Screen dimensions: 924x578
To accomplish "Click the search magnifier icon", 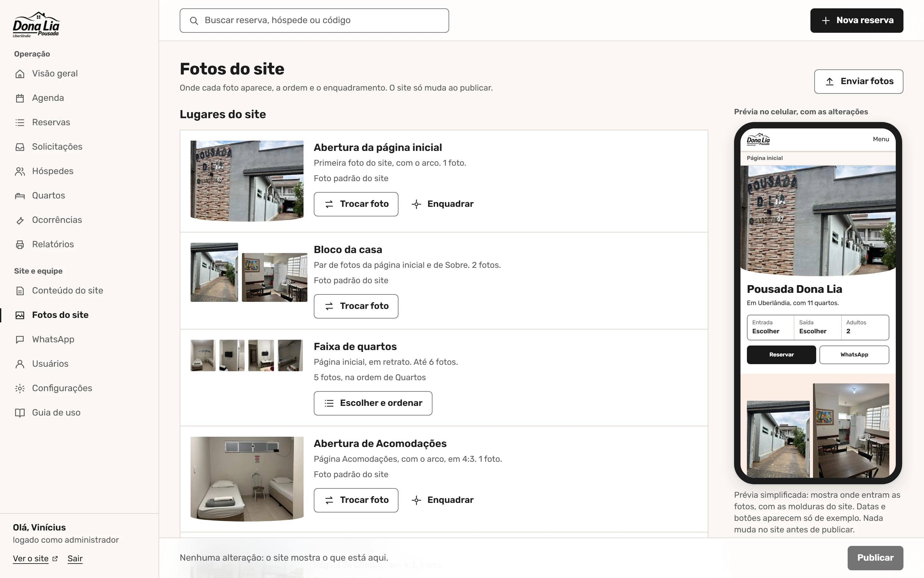I will 194,21.
